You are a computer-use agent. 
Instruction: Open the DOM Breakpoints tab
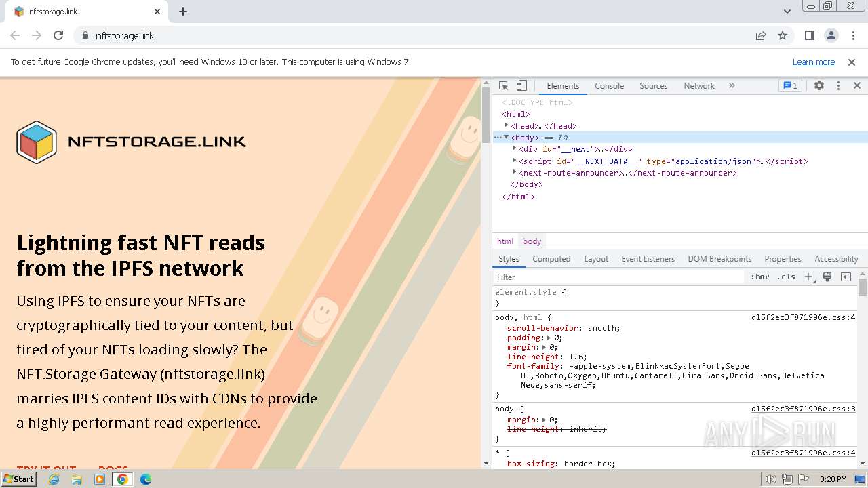tap(719, 259)
